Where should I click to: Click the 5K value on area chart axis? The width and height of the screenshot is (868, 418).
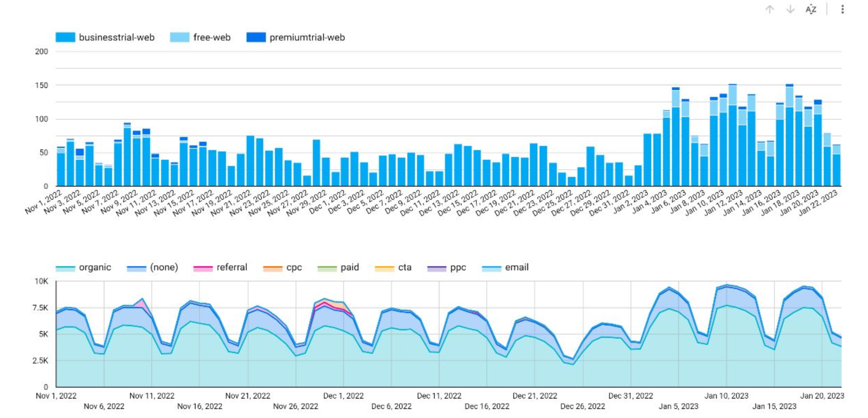coord(43,334)
